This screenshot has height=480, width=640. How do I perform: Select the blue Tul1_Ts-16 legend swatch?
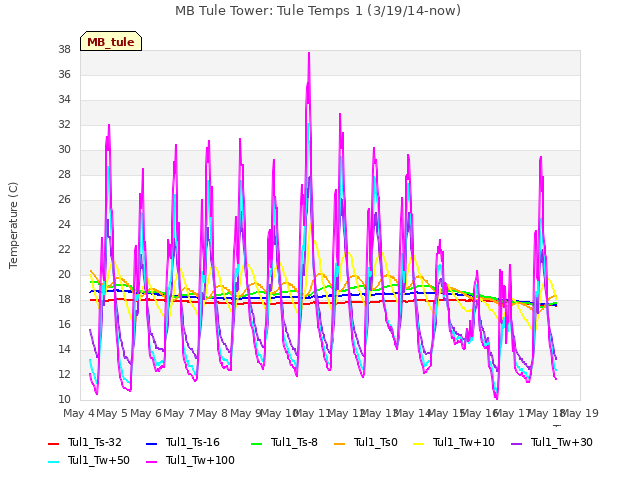(151, 443)
